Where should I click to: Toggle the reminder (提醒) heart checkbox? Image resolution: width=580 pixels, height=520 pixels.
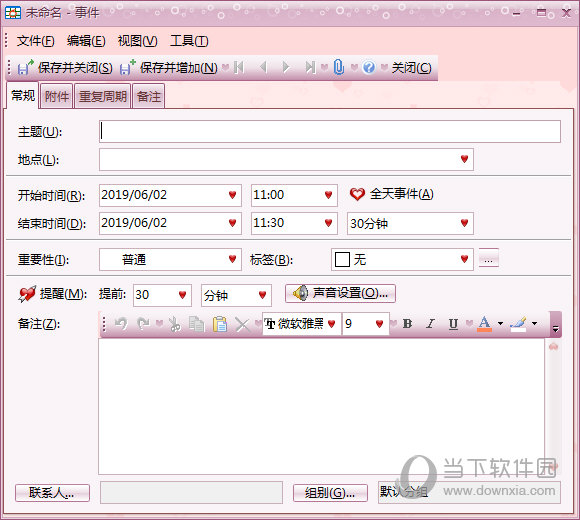point(27,294)
